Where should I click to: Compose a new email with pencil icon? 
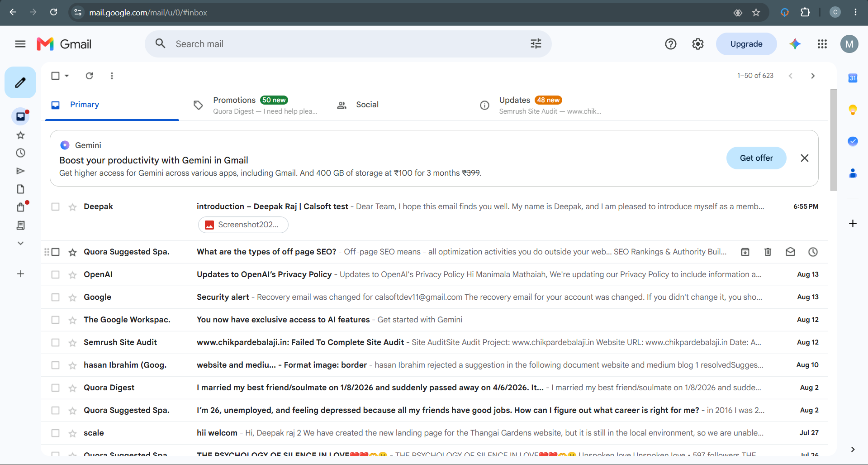tap(20, 82)
